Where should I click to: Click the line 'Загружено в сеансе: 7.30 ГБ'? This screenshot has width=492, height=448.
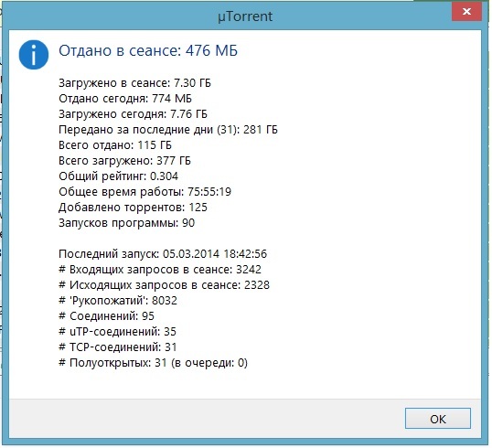(x=135, y=83)
